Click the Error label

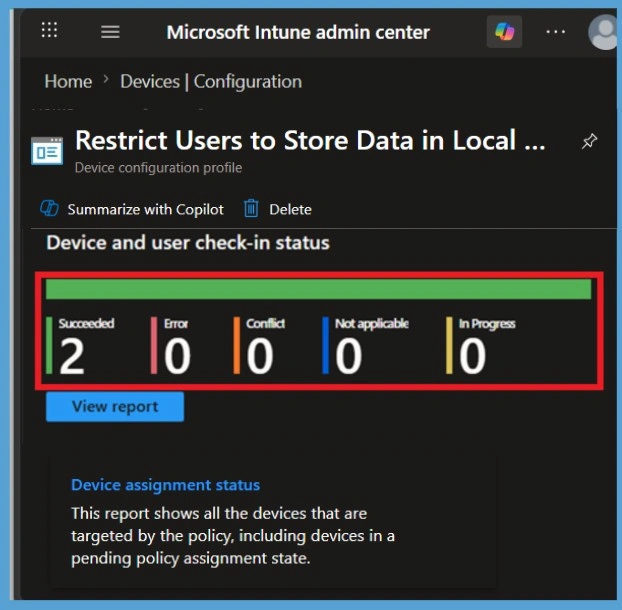[x=176, y=324]
